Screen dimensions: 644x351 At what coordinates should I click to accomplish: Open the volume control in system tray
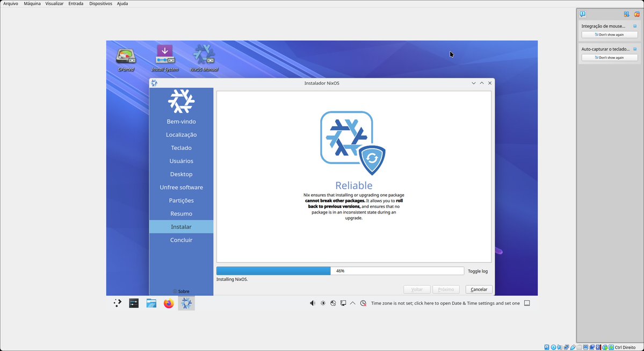click(313, 303)
